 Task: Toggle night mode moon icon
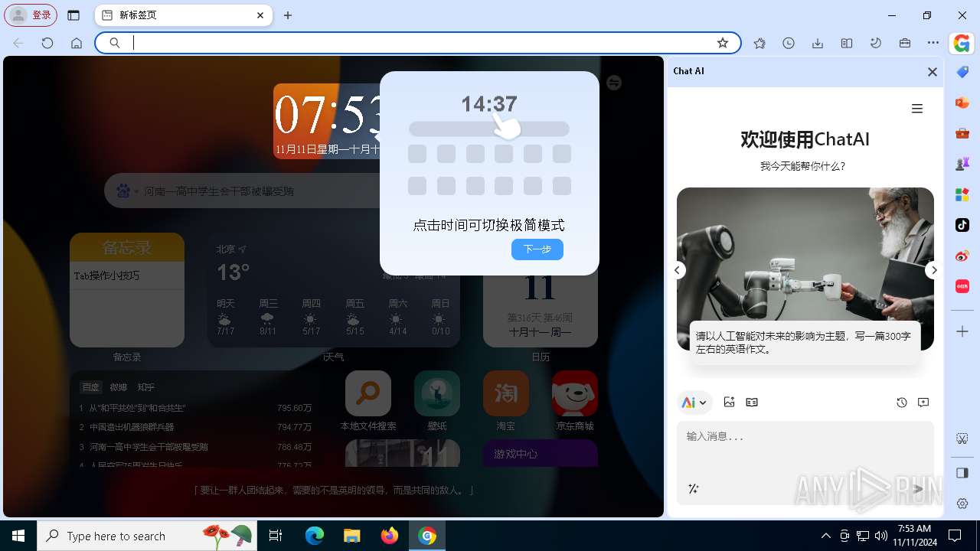(876, 44)
